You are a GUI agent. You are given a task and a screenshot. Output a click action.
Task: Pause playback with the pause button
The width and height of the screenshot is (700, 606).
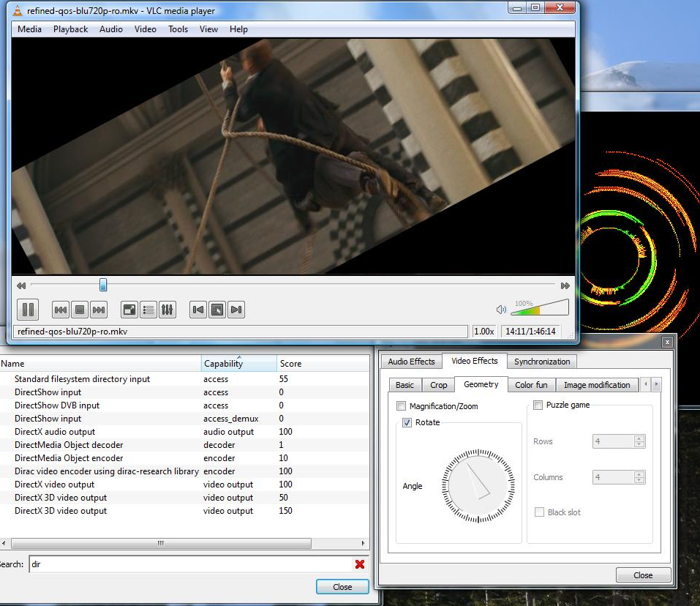click(x=28, y=310)
